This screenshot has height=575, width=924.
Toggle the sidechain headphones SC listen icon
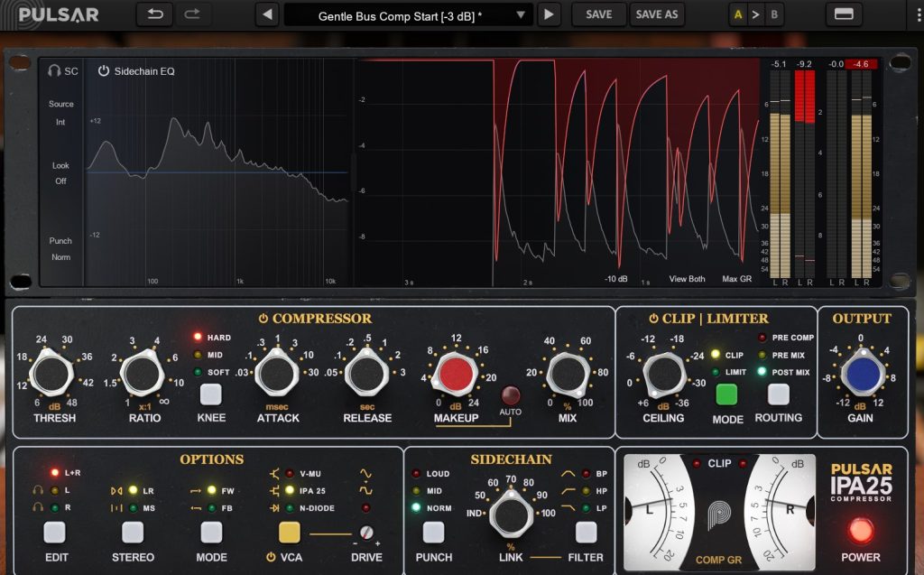pyautogui.click(x=55, y=70)
